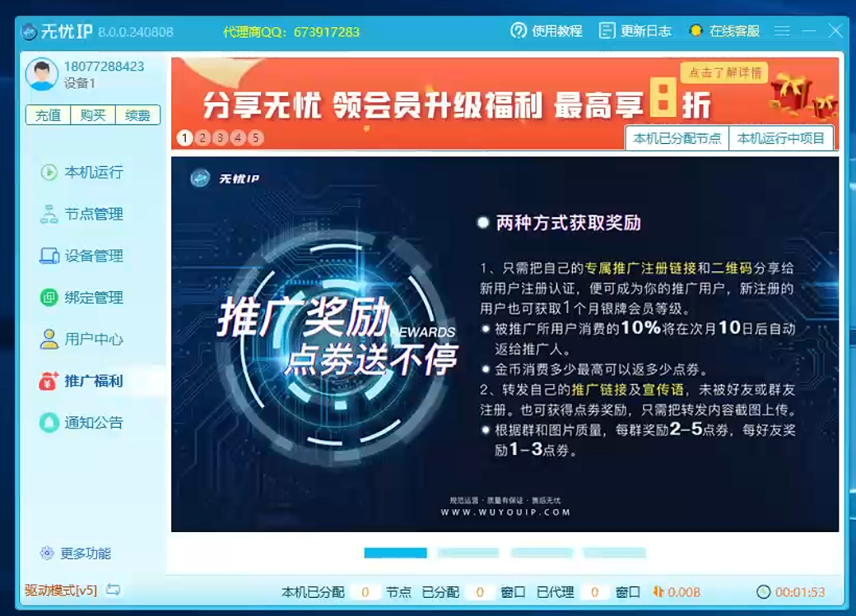Close the 无忧IP window
Viewport: 856px width, 616px height.
pyautogui.click(x=835, y=30)
